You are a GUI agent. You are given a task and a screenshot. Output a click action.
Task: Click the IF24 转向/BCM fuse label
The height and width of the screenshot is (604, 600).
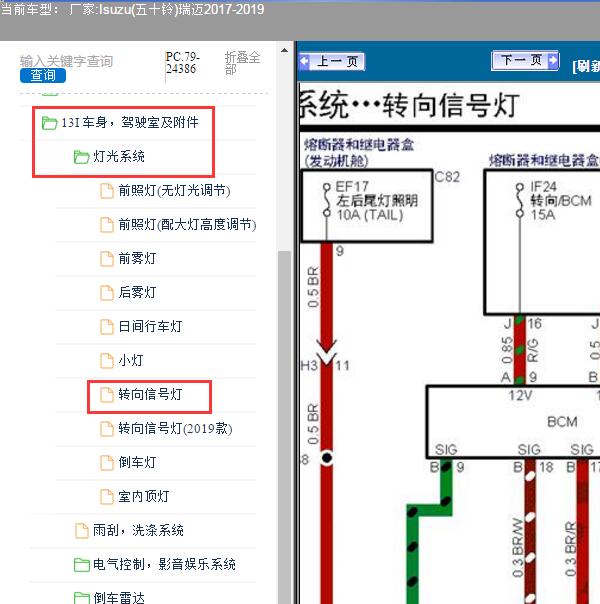tap(560, 201)
